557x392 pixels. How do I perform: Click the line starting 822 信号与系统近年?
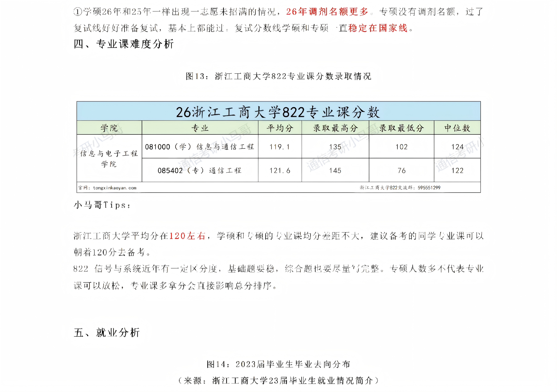point(278,269)
